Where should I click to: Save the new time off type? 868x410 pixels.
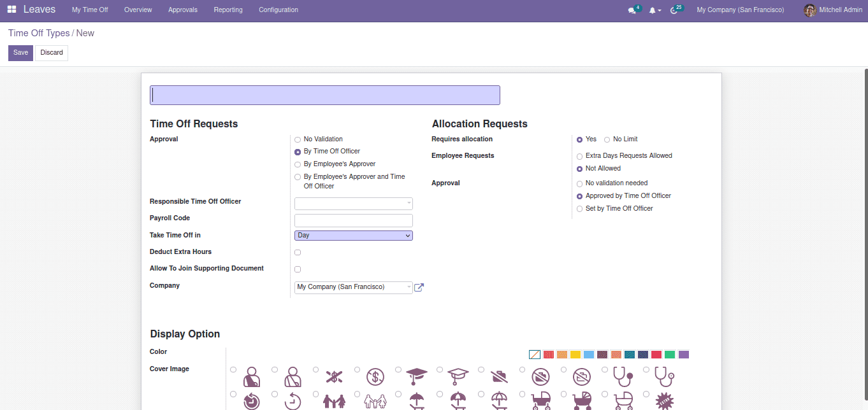click(x=20, y=53)
